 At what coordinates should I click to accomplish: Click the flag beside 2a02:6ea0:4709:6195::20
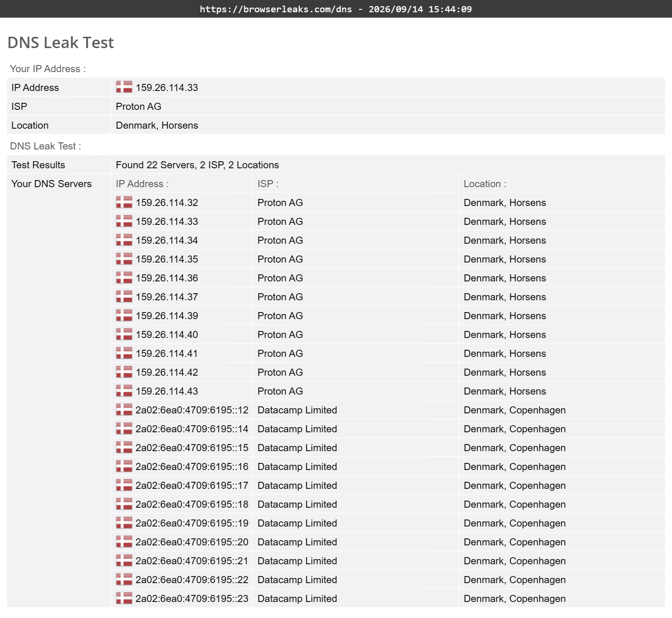[x=124, y=541]
